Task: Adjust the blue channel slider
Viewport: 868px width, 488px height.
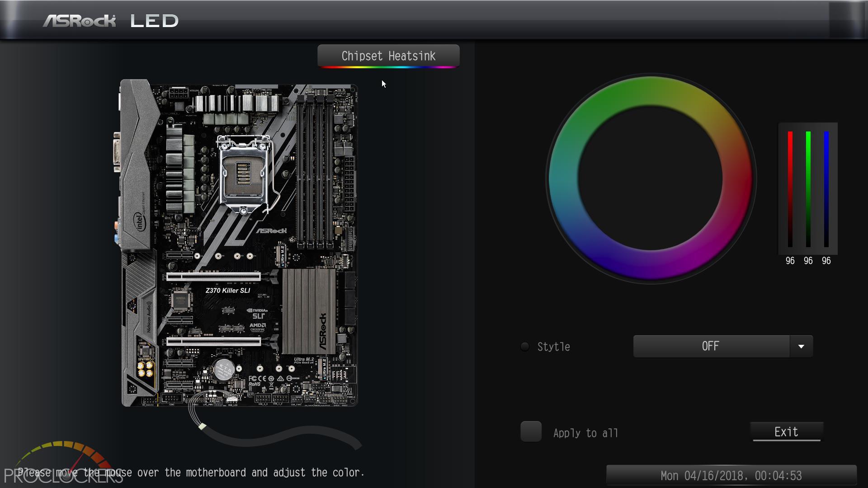Action: pos(826,189)
